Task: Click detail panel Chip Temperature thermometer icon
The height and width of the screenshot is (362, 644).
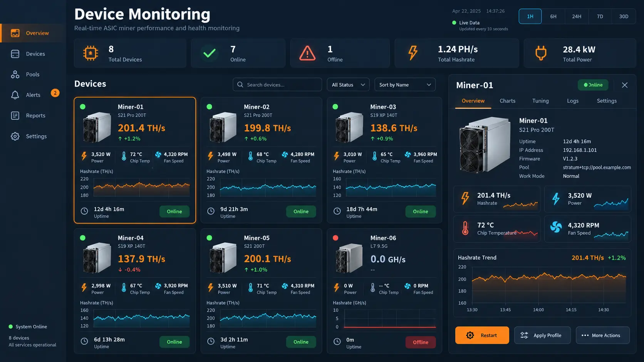Action: coord(465,229)
